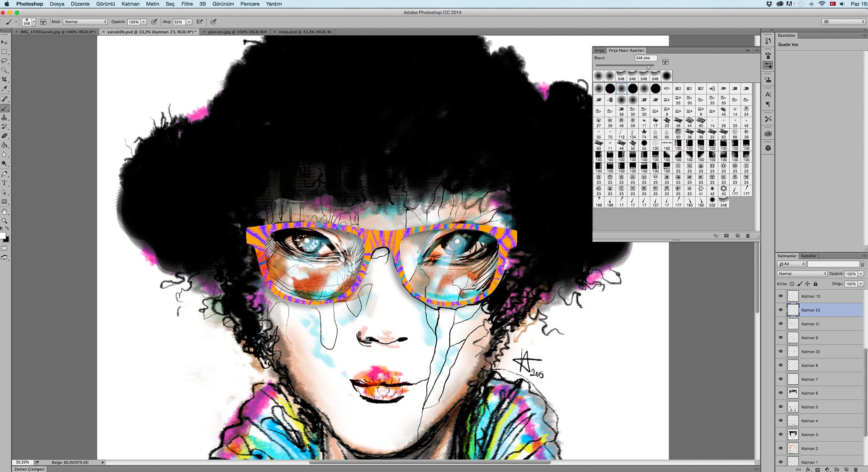
Task: Select the History Brush tool
Action: point(5,127)
